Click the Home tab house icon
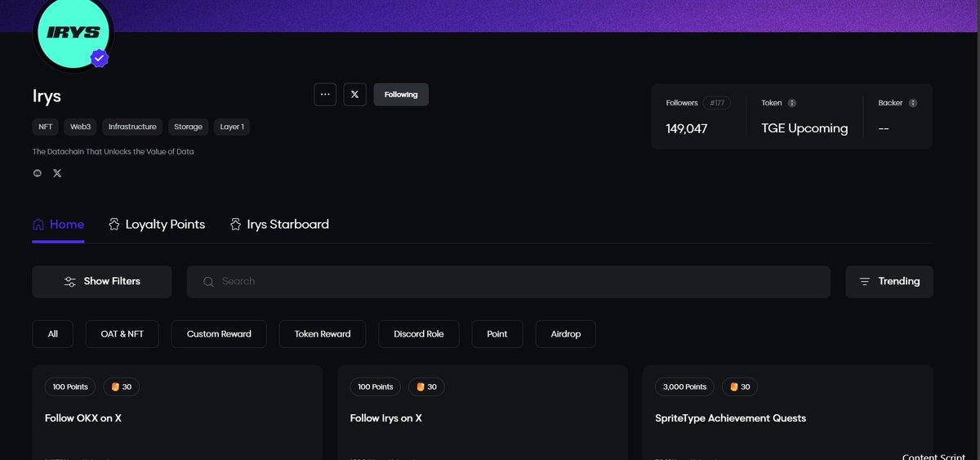Image resolution: width=980 pixels, height=460 pixels. point(38,224)
